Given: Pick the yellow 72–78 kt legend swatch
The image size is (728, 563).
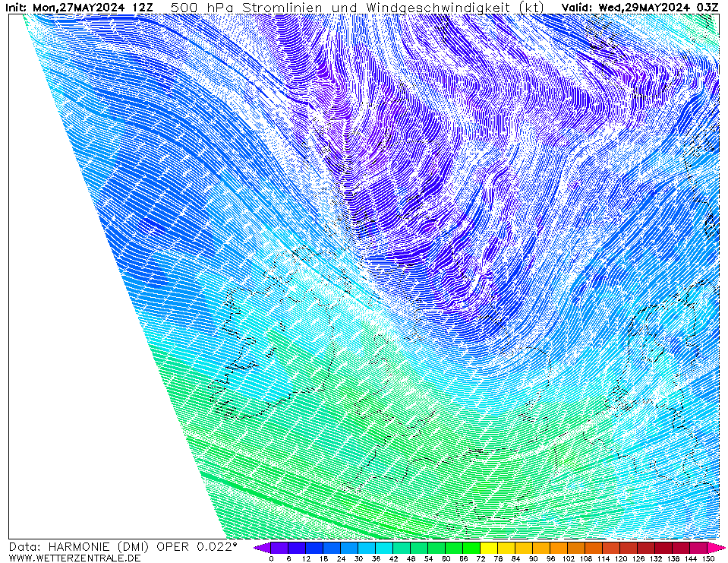Looking at the screenshot, I should (x=490, y=548).
